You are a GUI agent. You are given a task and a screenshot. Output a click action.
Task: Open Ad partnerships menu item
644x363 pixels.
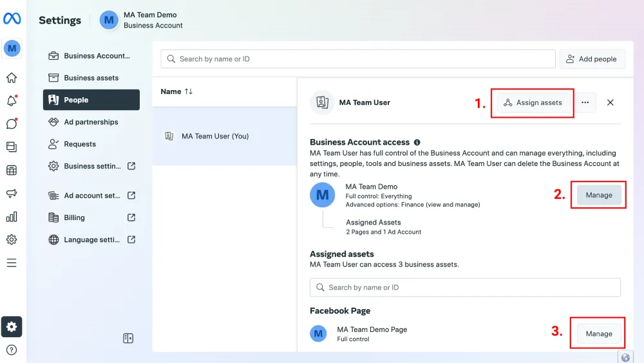click(x=91, y=122)
